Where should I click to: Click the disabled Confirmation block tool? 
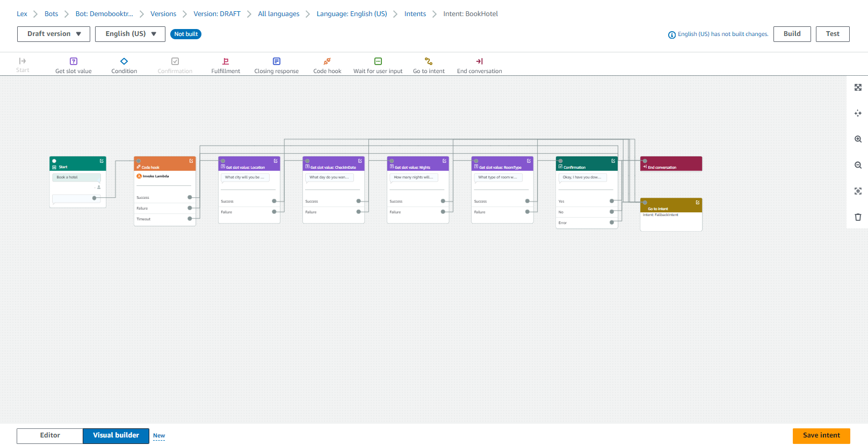175,66
